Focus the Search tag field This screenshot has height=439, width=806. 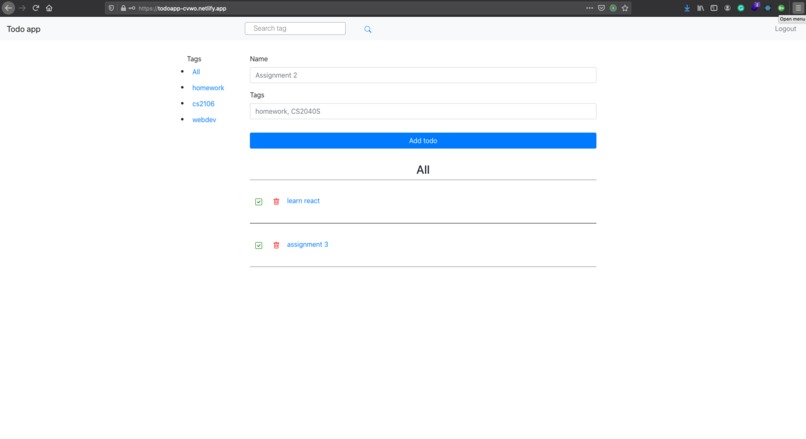pos(295,28)
